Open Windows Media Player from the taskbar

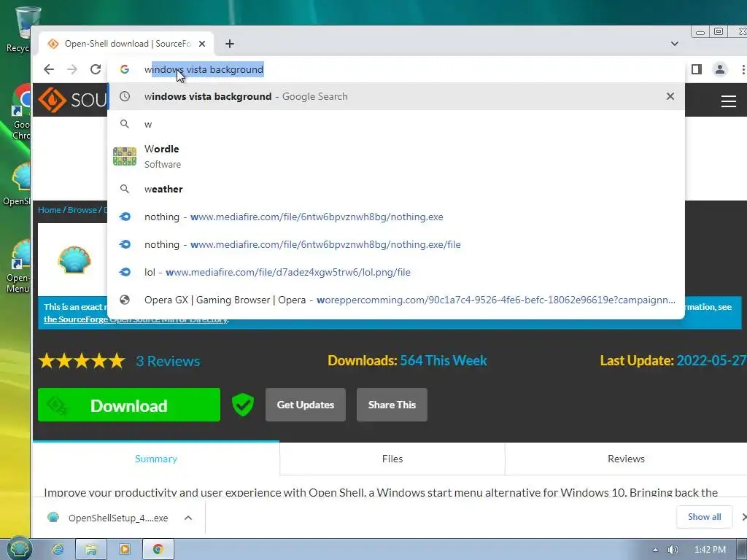click(x=124, y=550)
